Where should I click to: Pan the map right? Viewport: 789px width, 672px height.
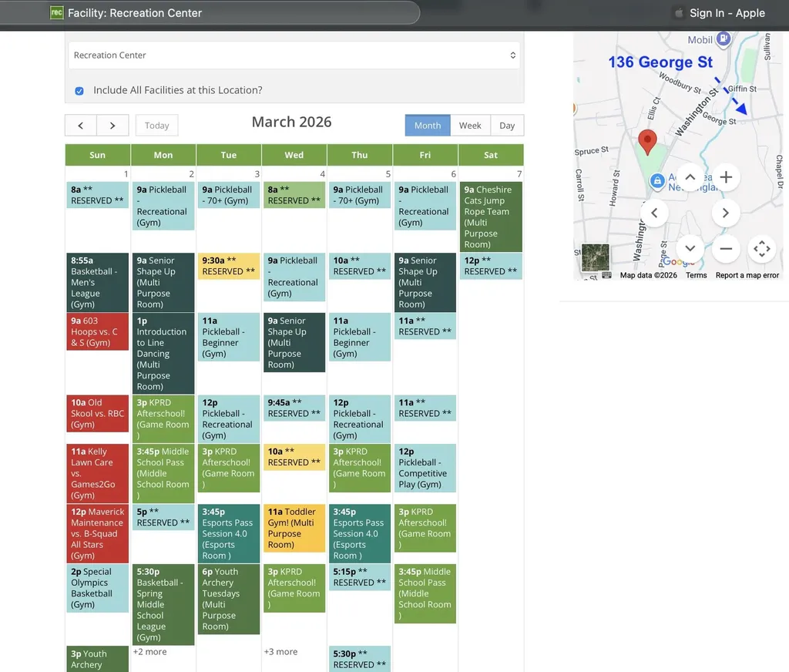click(x=725, y=213)
